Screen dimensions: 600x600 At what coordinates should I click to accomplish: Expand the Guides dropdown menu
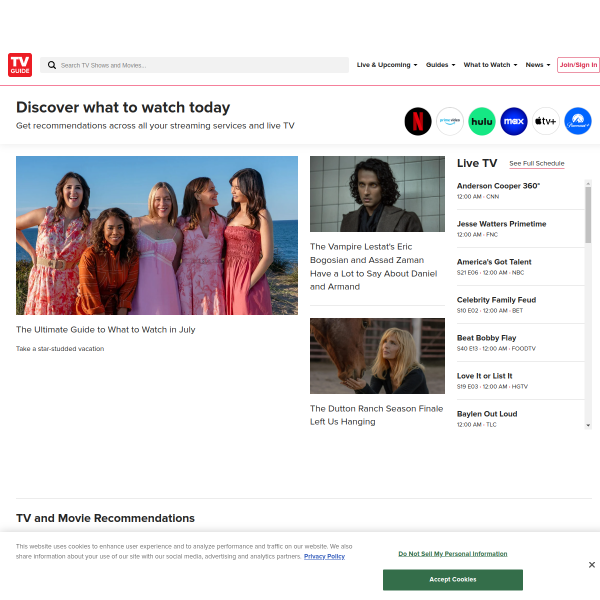tap(440, 65)
